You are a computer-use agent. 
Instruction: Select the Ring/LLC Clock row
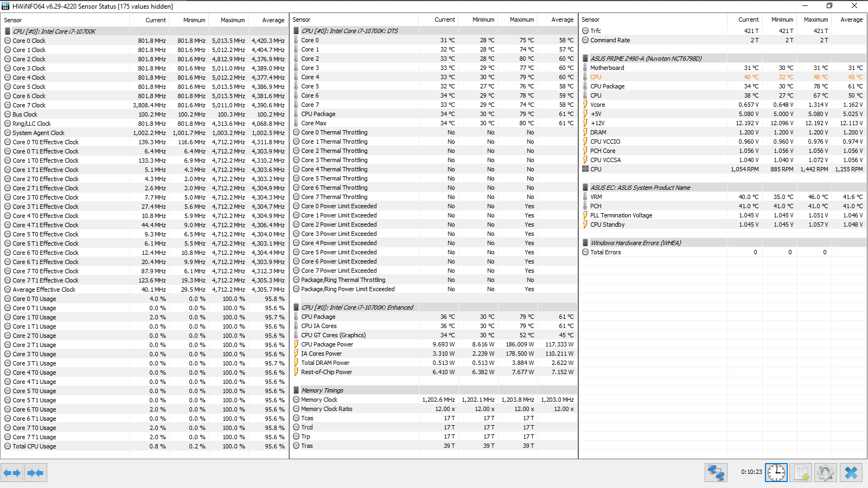[144, 124]
